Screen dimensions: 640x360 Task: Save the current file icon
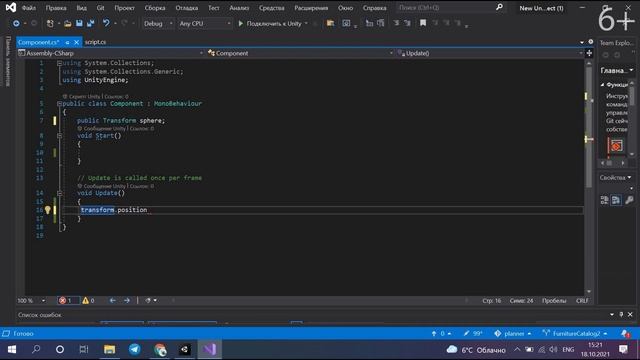tap(79, 24)
